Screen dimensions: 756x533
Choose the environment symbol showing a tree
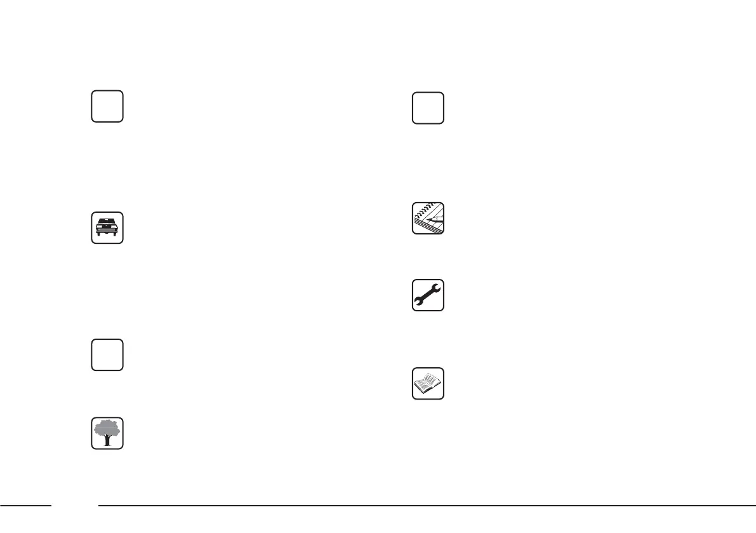107,434
